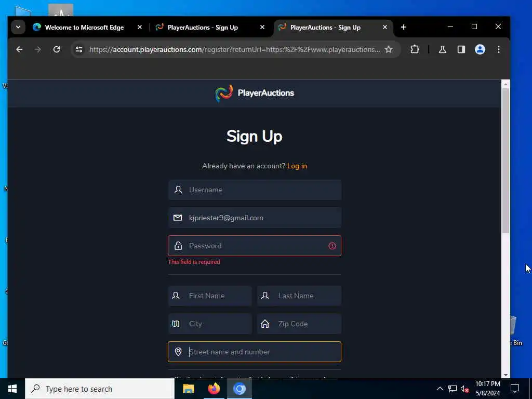Viewport: 532px width, 399px height.
Task: Toggle the side panel icon
Action: click(x=461, y=49)
